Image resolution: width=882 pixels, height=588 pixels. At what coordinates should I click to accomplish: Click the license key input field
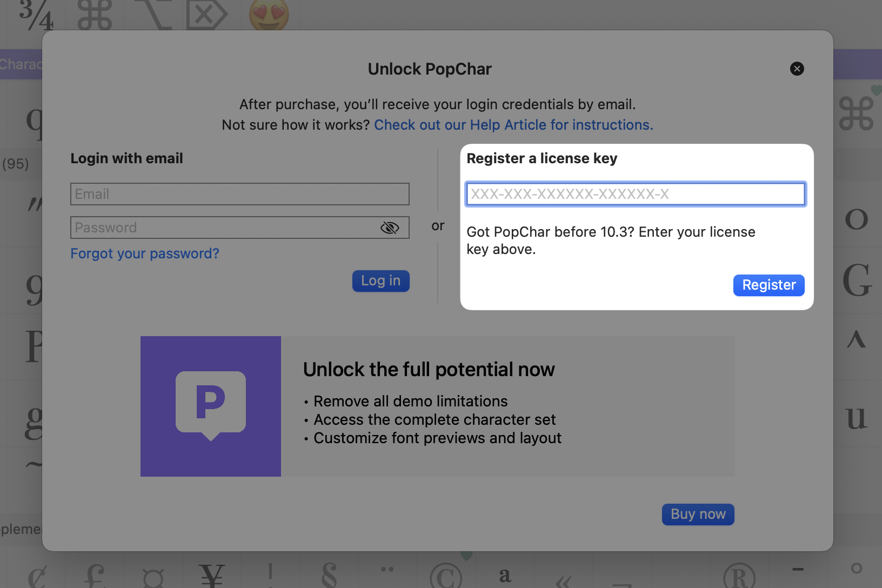click(636, 193)
